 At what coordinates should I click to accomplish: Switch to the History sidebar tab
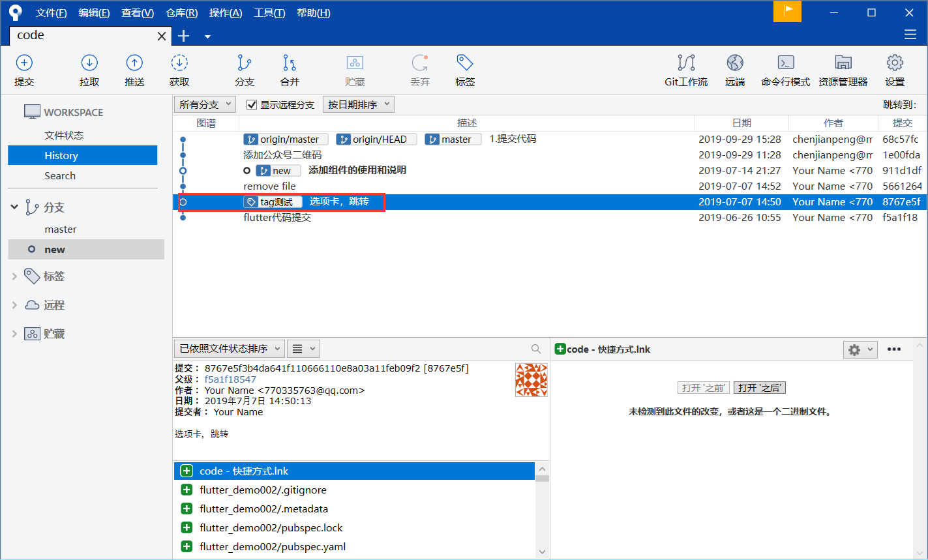coord(59,155)
